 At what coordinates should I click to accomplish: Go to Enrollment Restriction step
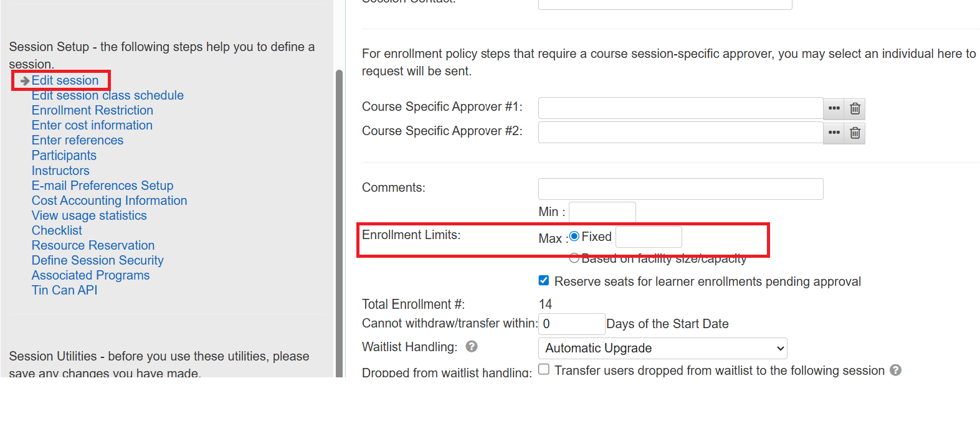click(92, 110)
